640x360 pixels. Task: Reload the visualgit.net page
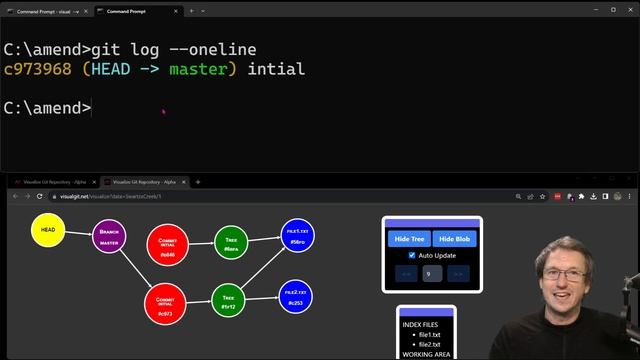[x=40, y=196]
